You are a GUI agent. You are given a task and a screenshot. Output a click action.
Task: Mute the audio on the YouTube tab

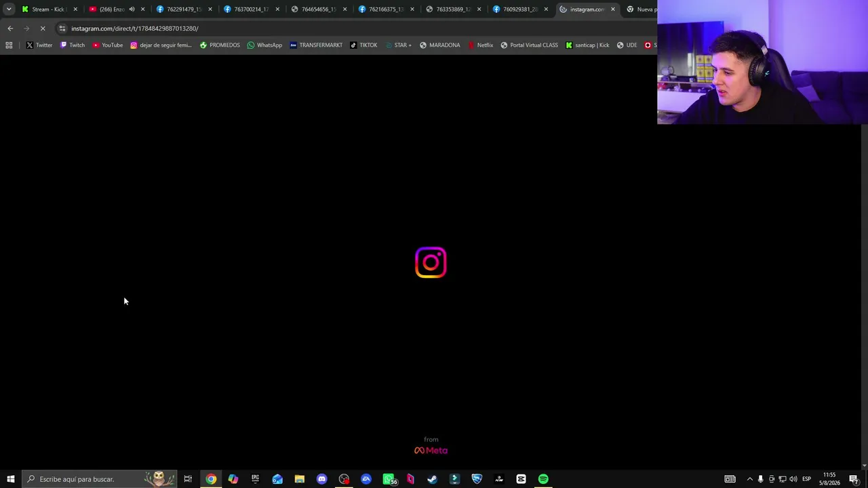[132, 9]
